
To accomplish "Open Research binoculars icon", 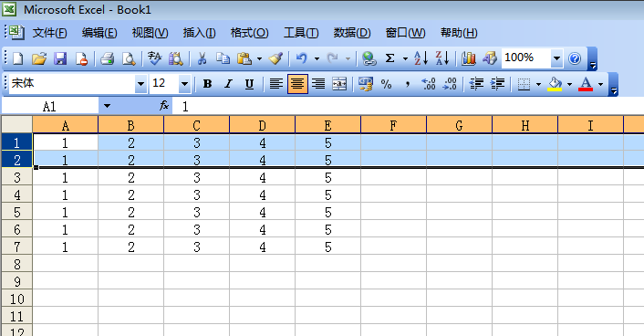I will click(x=176, y=58).
